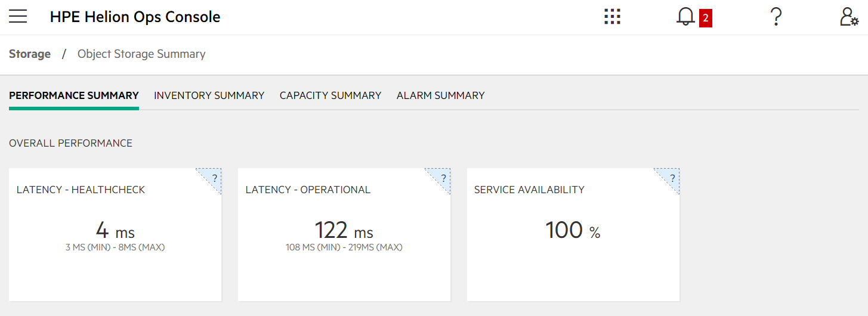Open the user settings account icon

pyautogui.click(x=849, y=17)
